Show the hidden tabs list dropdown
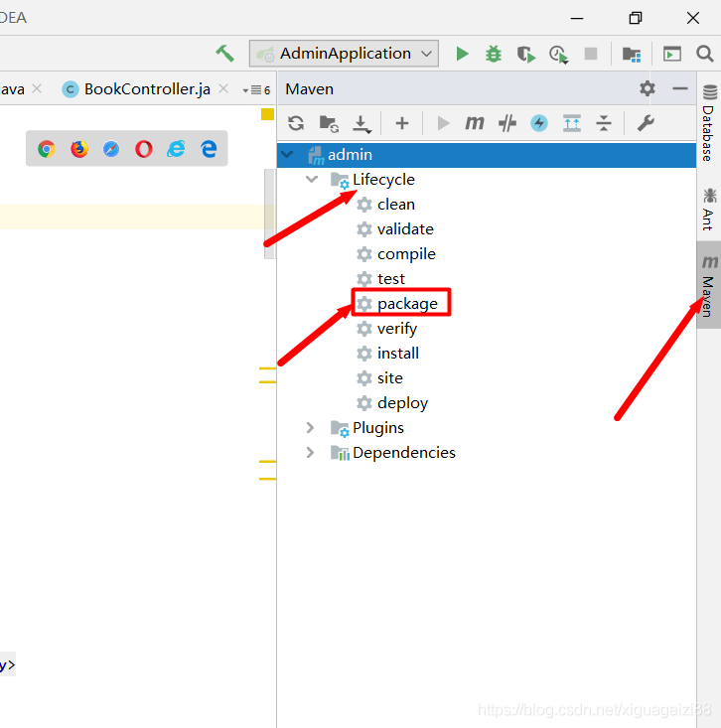This screenshot has width=721, height=728. [257, 89]
